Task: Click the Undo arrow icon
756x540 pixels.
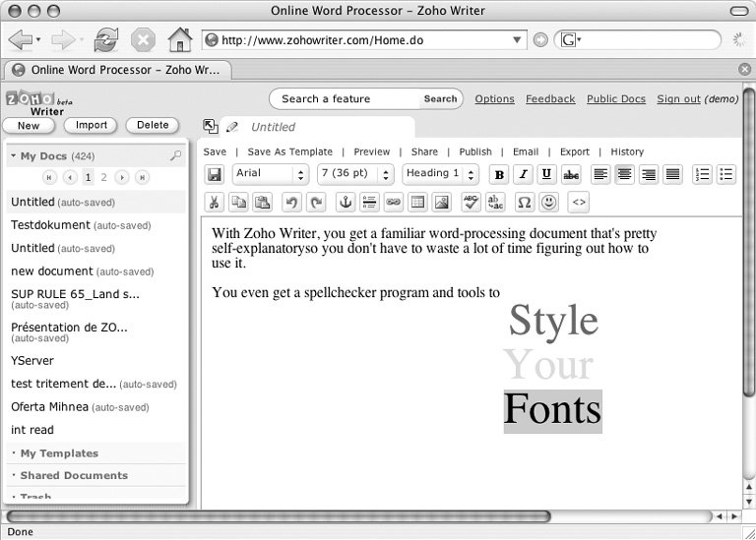Action: coord(290,202)
